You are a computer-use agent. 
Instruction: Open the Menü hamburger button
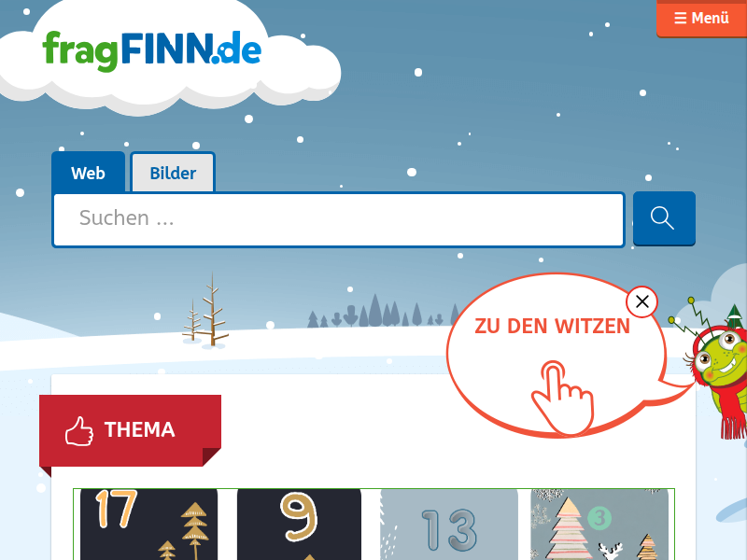[x=701, y=18]
